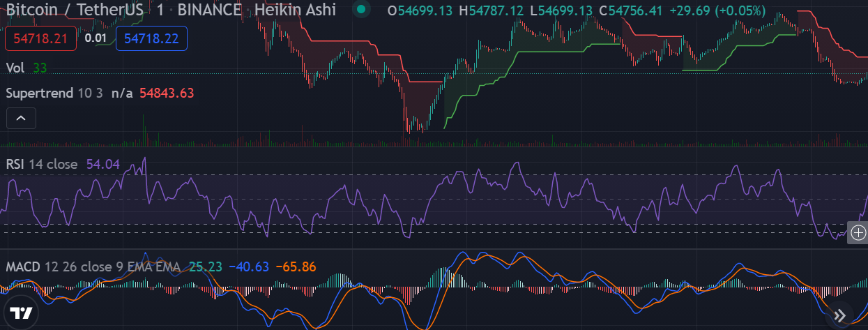Click the Heikin Ashi chart type label
868x330 pixels.
(294, 10)
